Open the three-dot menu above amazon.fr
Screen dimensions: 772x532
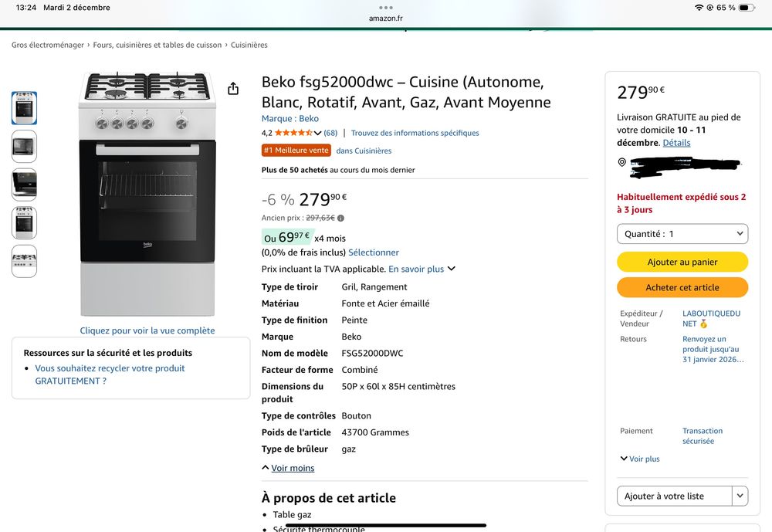pos(385,8)
